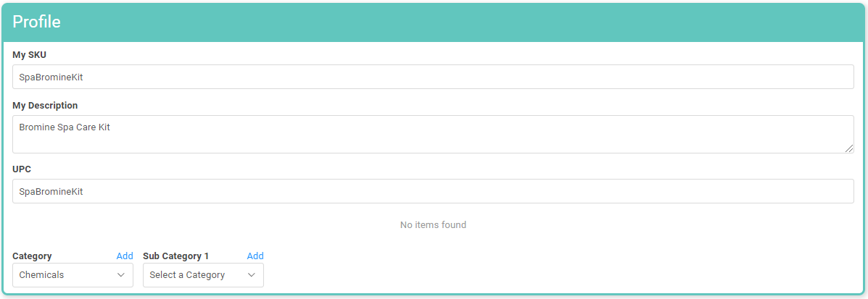The image size is (868, 299).
Task: Click the No items found message
Action: (433, 224)
